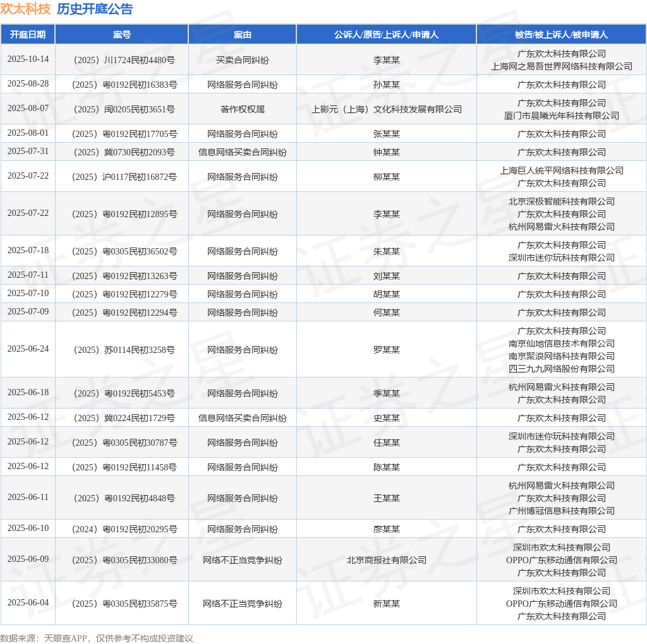Select case number 粤0305民初30787号

[124, 443]
